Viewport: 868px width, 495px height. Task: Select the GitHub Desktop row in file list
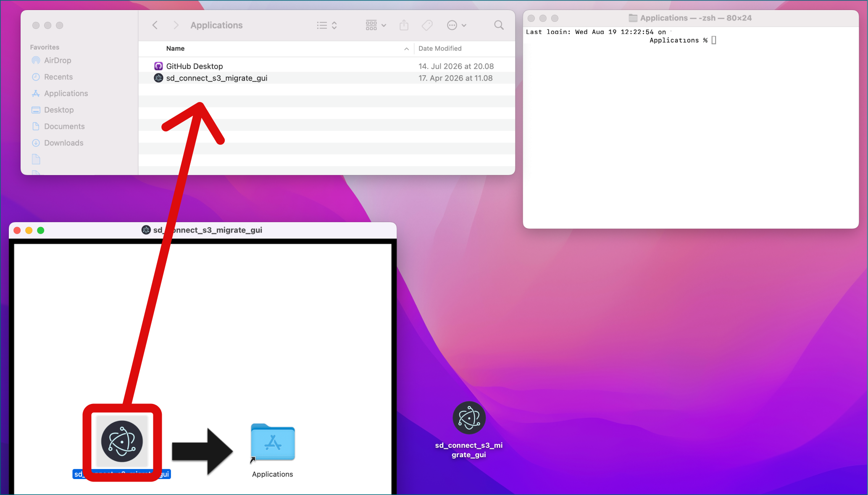tap(327, 66)
